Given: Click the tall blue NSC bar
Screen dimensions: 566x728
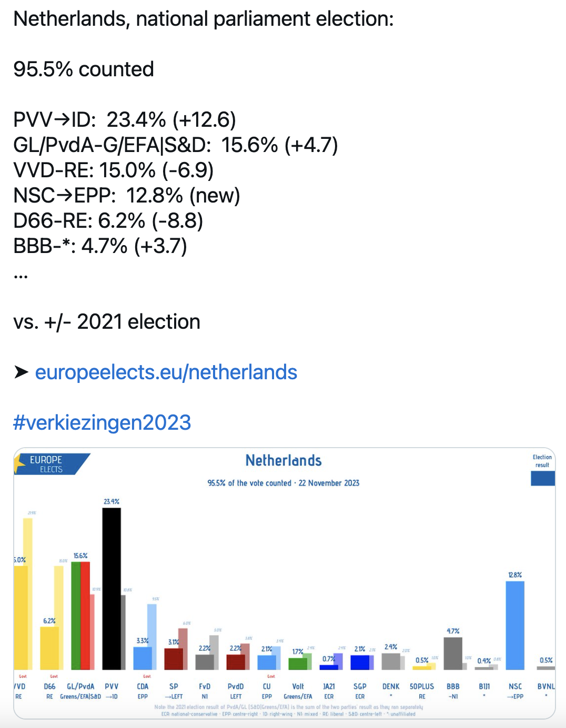Looking at the screenshot, I should (x=515, y=625).
